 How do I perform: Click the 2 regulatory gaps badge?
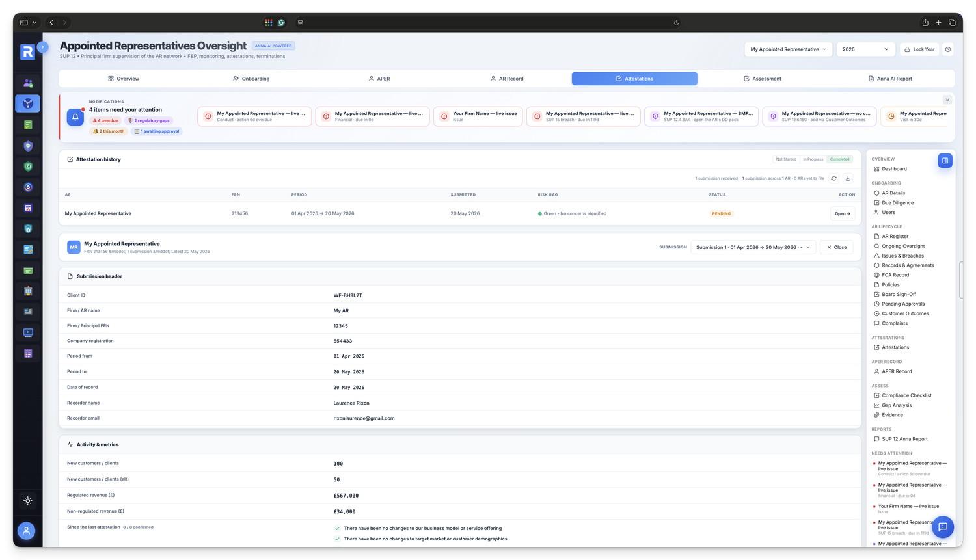[149, 120]
